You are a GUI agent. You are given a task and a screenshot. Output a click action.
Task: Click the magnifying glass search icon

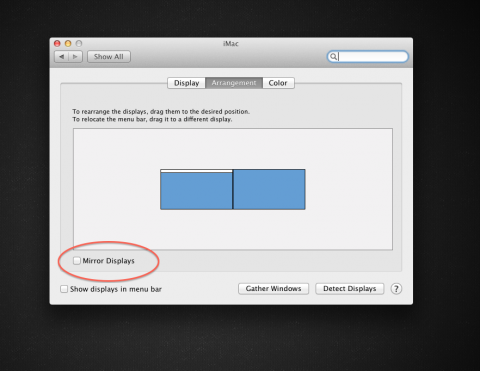click(333, 57)
